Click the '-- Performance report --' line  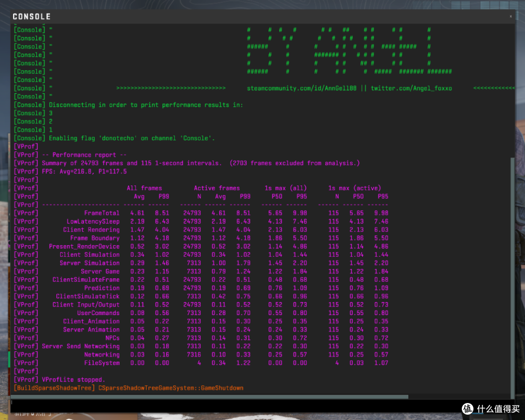(84, 155)
